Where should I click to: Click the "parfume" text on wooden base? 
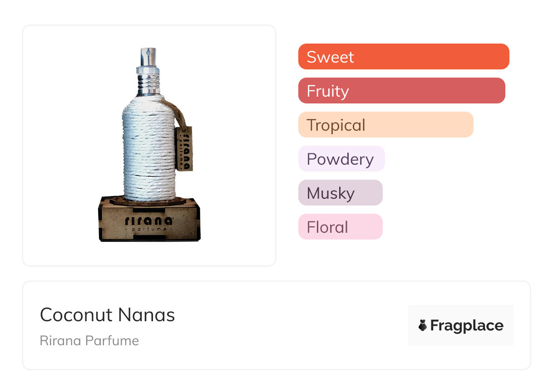(x=148, y=230)
